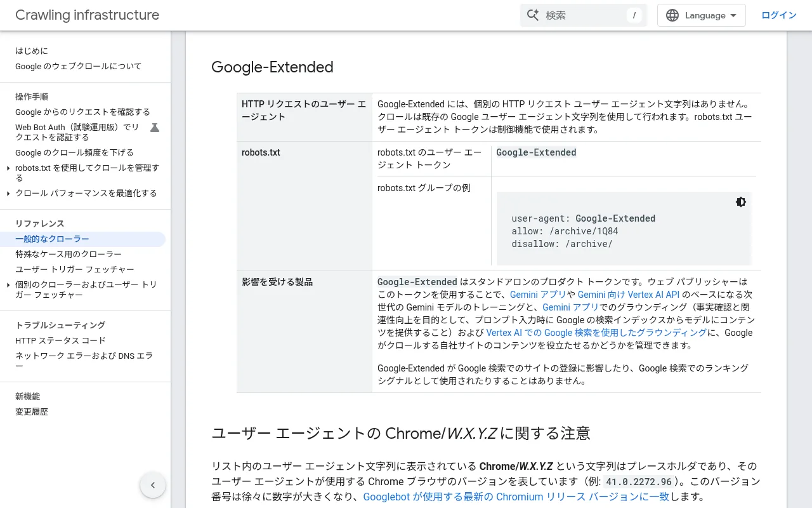
Task: Click the 'disallow: /archive/' code line
Action: click(x=562, y=244)
